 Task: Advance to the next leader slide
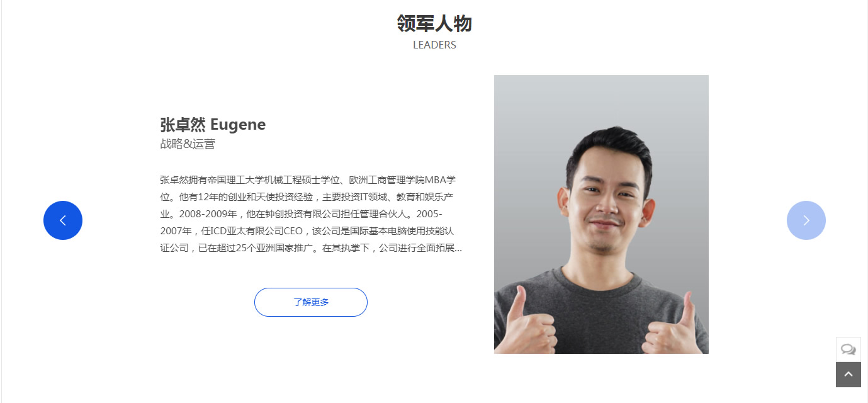(806, 220)
